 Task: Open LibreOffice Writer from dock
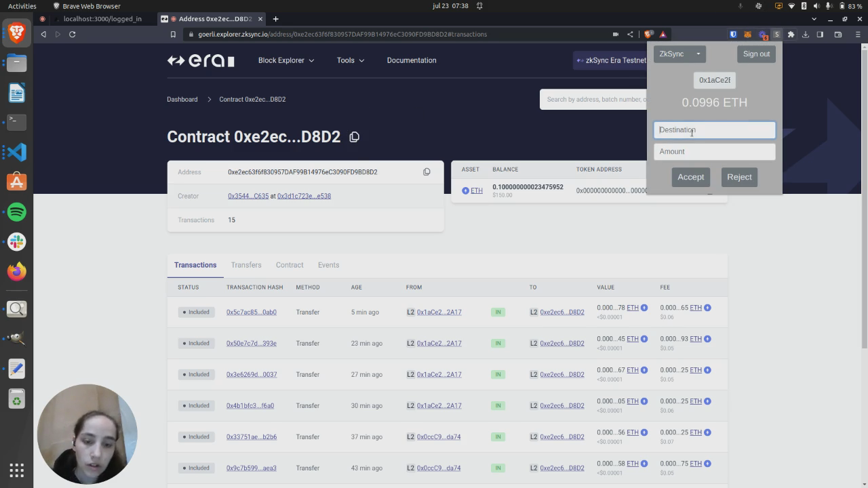click(x=17, y=92)
